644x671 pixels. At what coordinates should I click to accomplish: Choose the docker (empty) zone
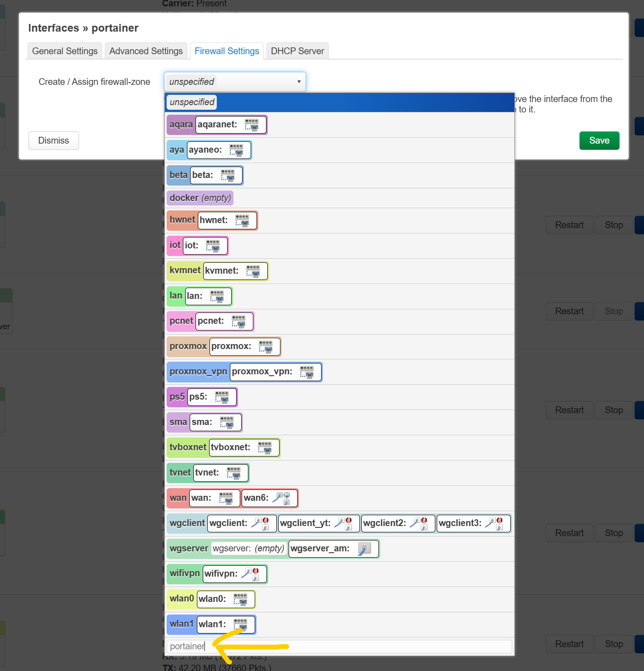coord(200,198)
